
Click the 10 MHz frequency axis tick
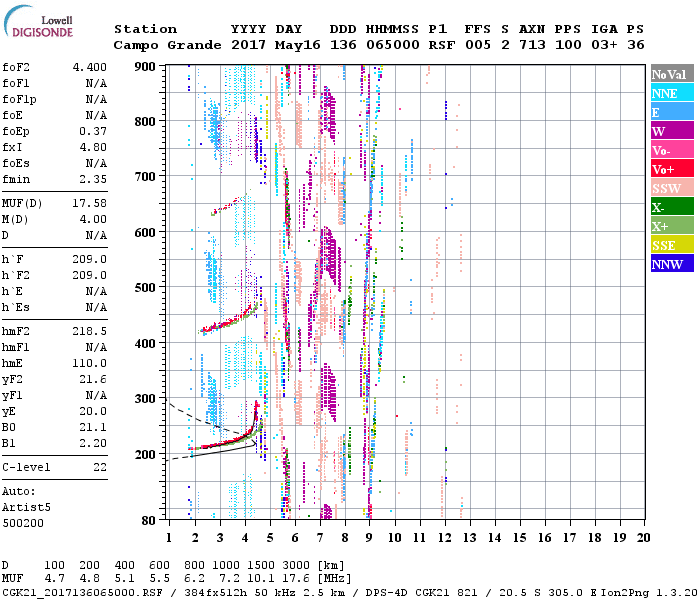pos(395,537)
